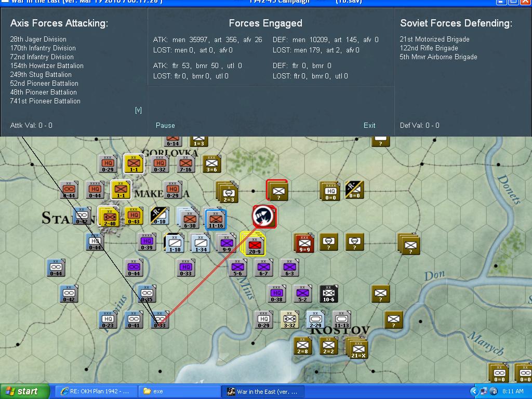Select the red Soviet 9=9 counter
Screen dimensions: 532x399
304,243
